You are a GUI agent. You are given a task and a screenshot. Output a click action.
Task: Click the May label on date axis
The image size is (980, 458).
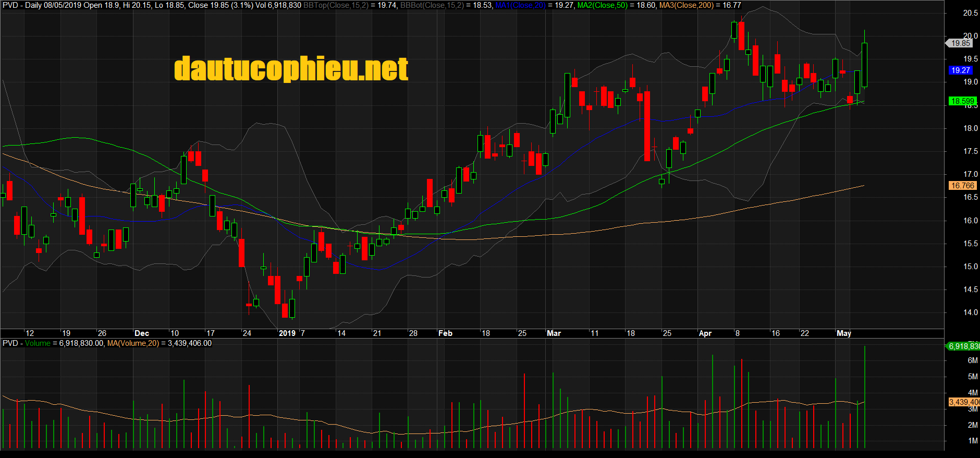coord(843,333)
